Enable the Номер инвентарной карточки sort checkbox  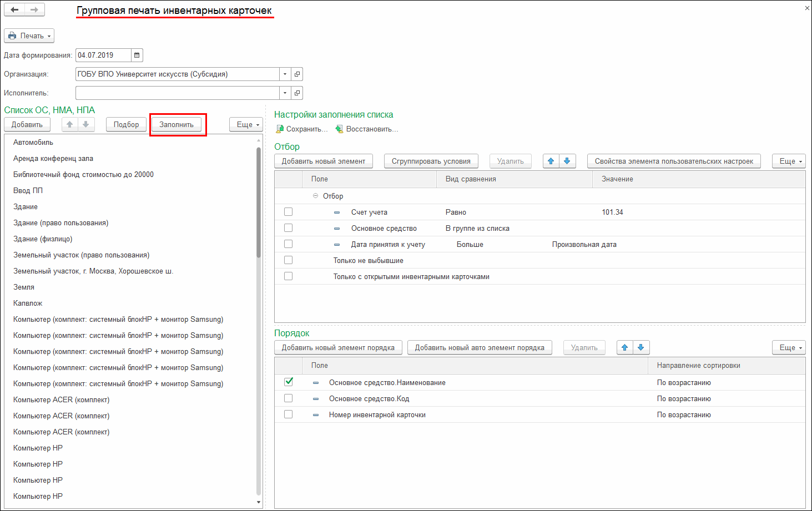pyautogui.click(x=288, y=414)
